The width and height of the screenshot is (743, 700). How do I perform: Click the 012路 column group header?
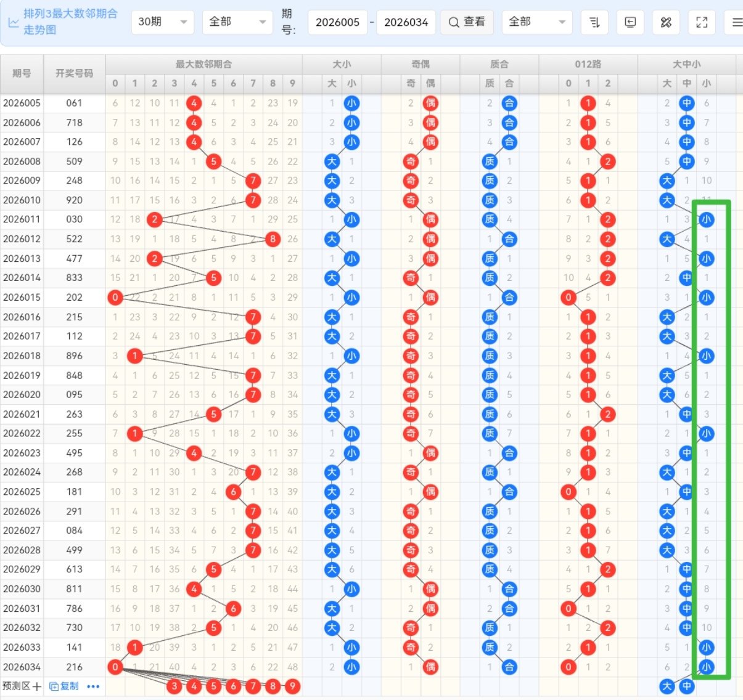coord(588,64)
